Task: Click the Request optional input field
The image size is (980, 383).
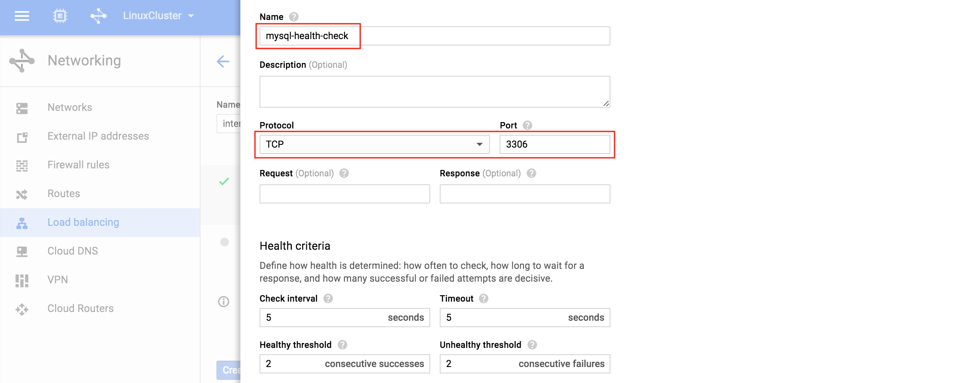Action: (x=344, y=194)
